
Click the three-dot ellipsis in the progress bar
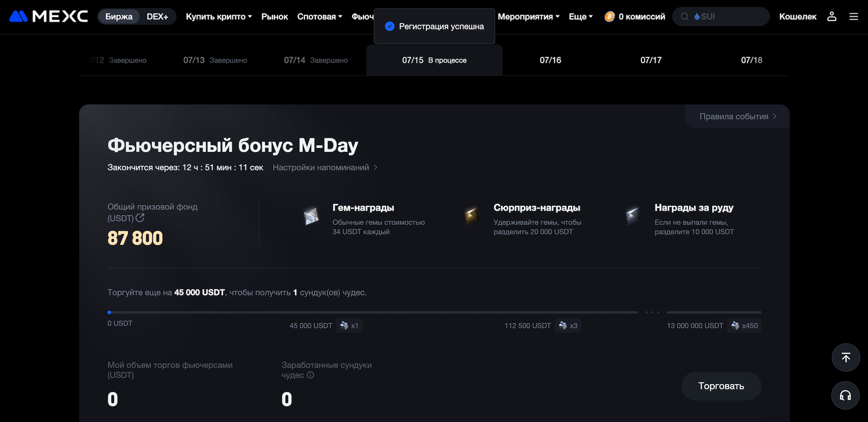(652, 312)
